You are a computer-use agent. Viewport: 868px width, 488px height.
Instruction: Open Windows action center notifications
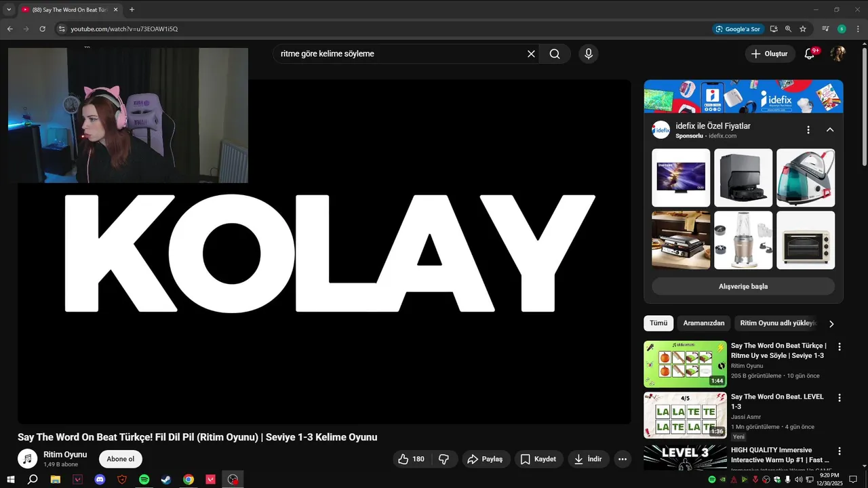853,479
